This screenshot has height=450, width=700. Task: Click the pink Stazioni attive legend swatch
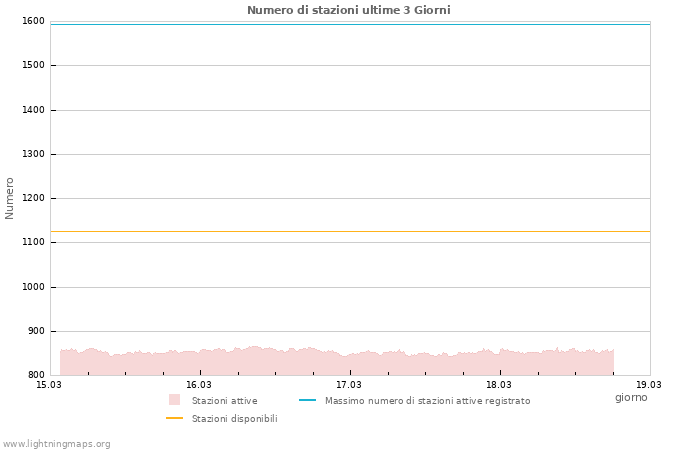174,400
